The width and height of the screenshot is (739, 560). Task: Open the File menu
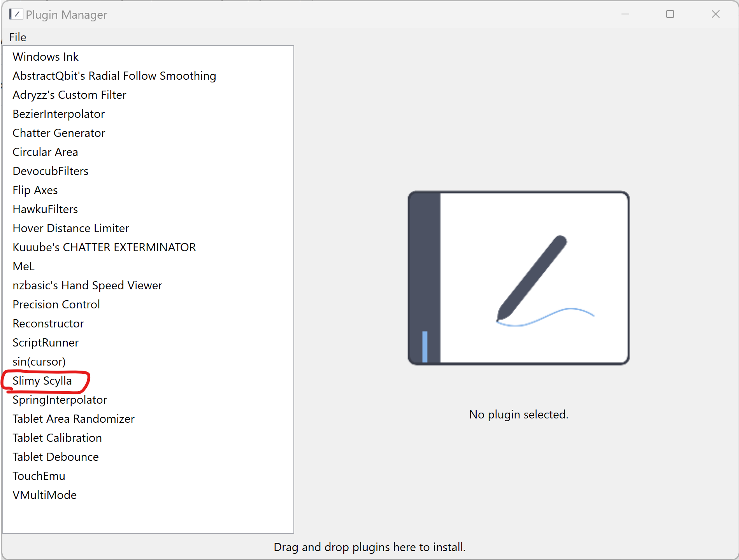[x=18, y=37]
